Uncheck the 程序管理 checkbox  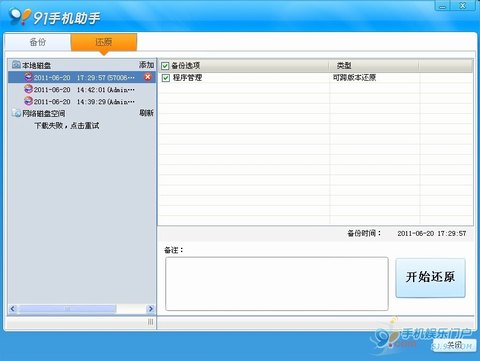tap(166, 78)
